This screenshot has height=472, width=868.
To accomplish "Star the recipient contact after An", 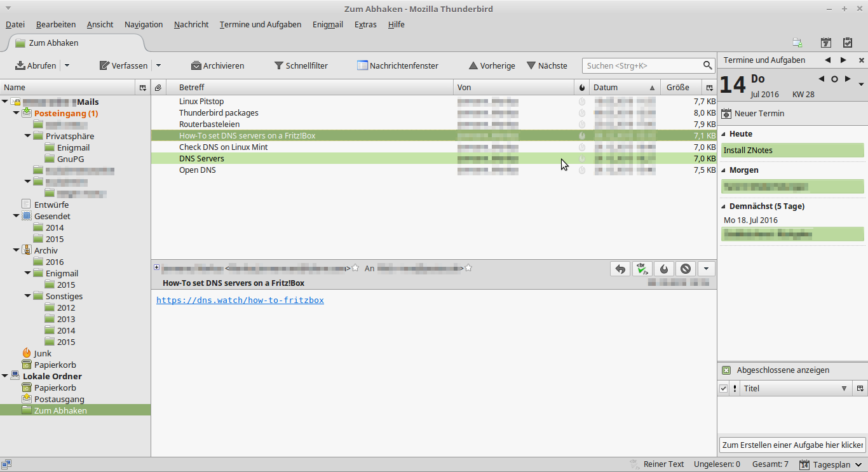I will pyautogui.click(x=468, y=268).
